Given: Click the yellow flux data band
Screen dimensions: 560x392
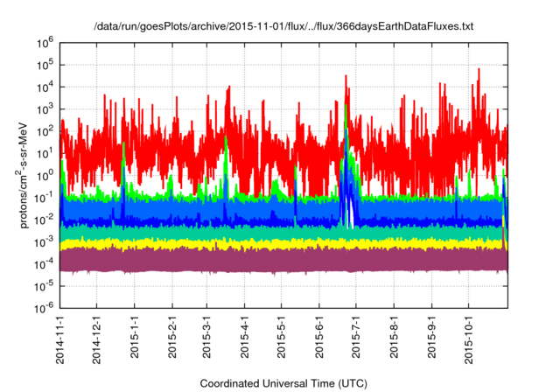Looking at the screenshot, I should [283, 244].
